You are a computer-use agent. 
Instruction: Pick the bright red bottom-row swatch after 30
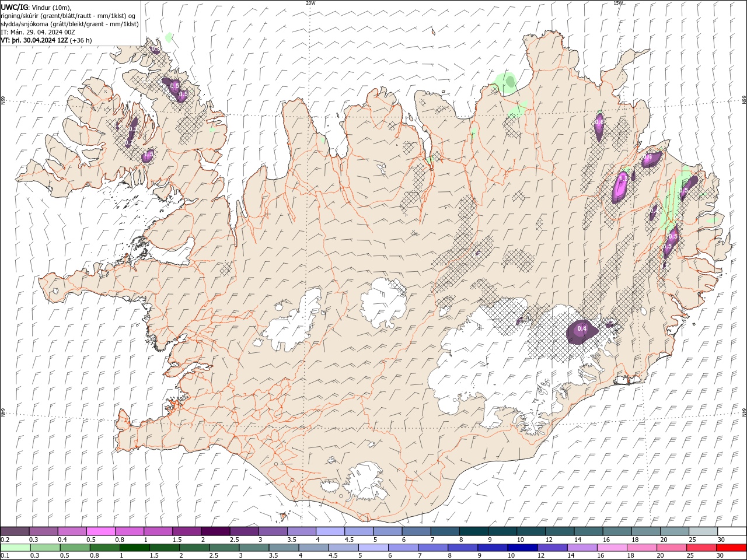pyautogui.click(x=731, y=548)
